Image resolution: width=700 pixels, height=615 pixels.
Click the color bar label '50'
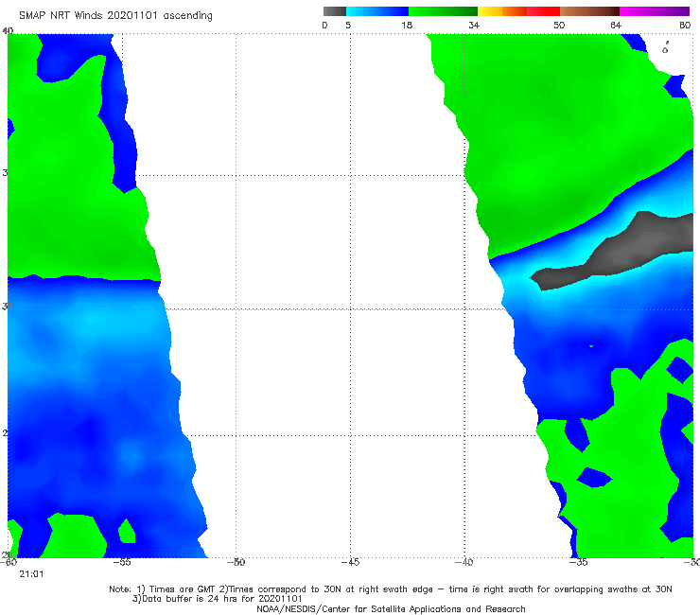point(559,25)
